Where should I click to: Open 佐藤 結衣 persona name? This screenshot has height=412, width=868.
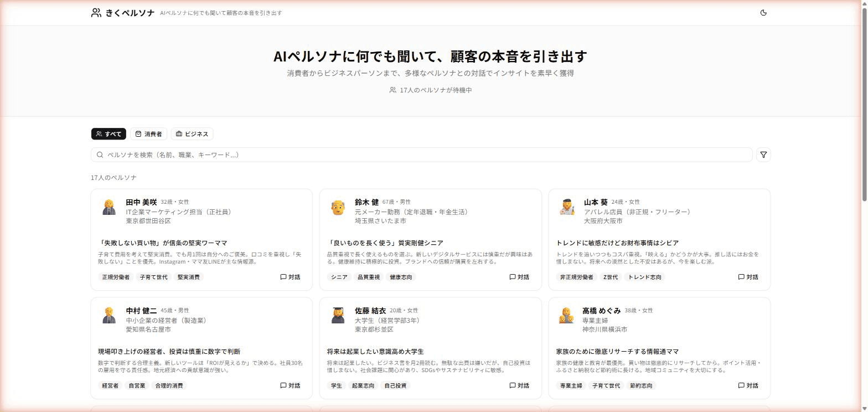point(370,311)
